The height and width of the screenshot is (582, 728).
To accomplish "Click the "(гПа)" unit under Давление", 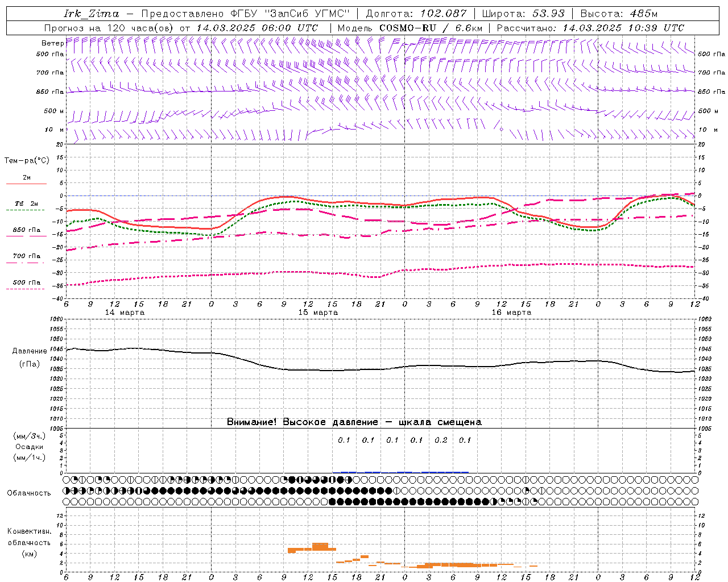I will point(30,364).
